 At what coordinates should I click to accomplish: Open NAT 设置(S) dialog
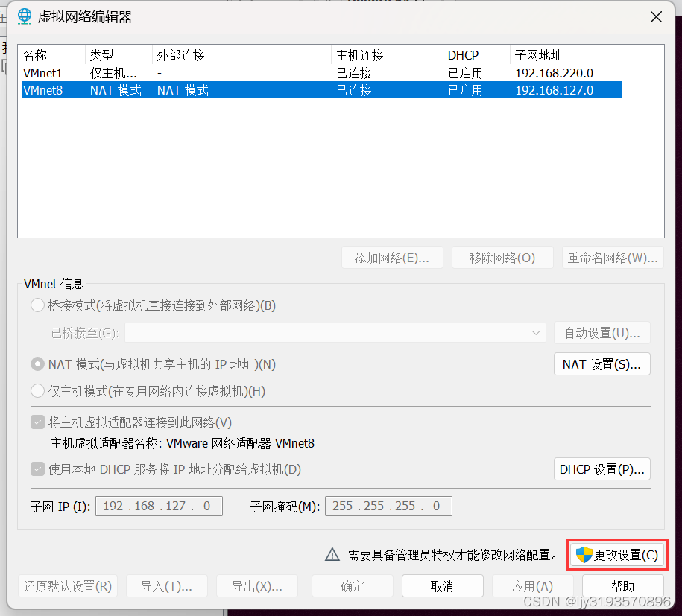602,363
